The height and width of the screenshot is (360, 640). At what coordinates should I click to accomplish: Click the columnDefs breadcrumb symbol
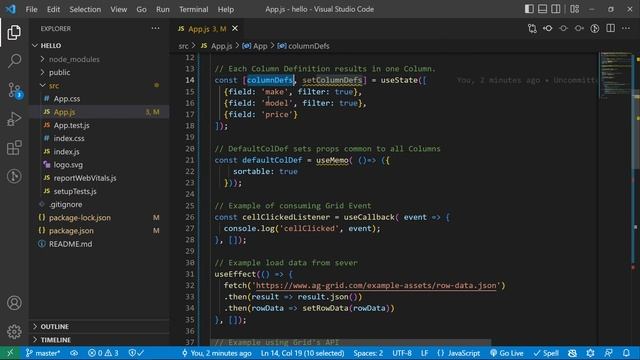(303, 46)
